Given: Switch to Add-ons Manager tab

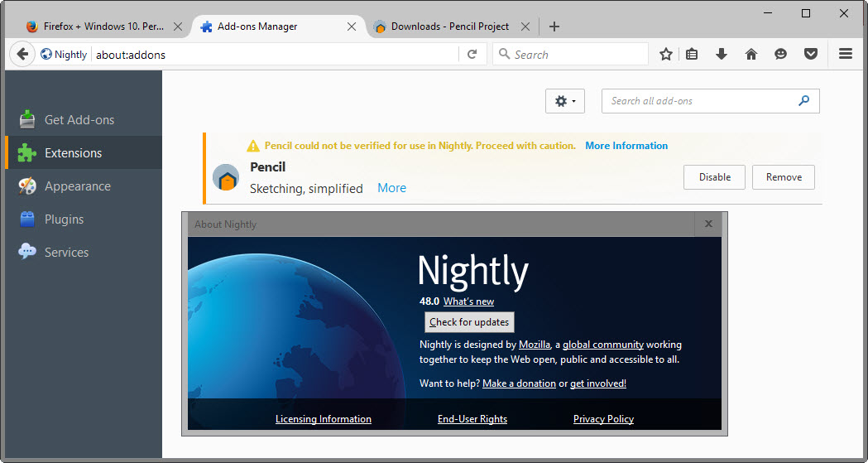Looking at the screenshot, I should click(x=278, y=27).
